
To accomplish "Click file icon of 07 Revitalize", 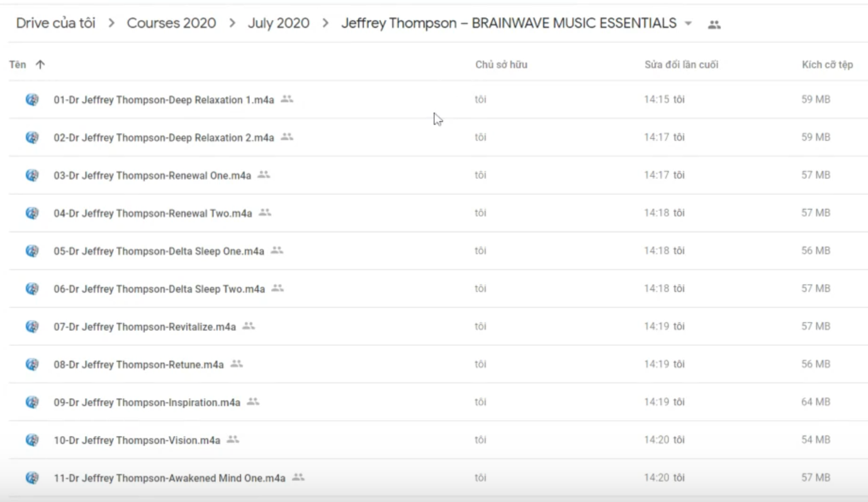I will 32,326.
